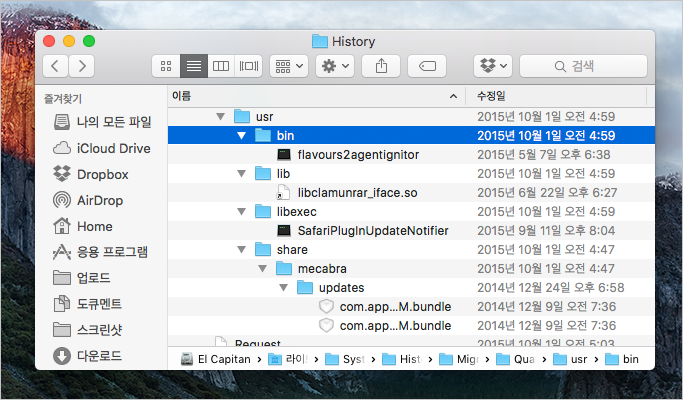Open 스크린샷 folder in sidebar
Screen dimensions: 683x400
point(88,330)
